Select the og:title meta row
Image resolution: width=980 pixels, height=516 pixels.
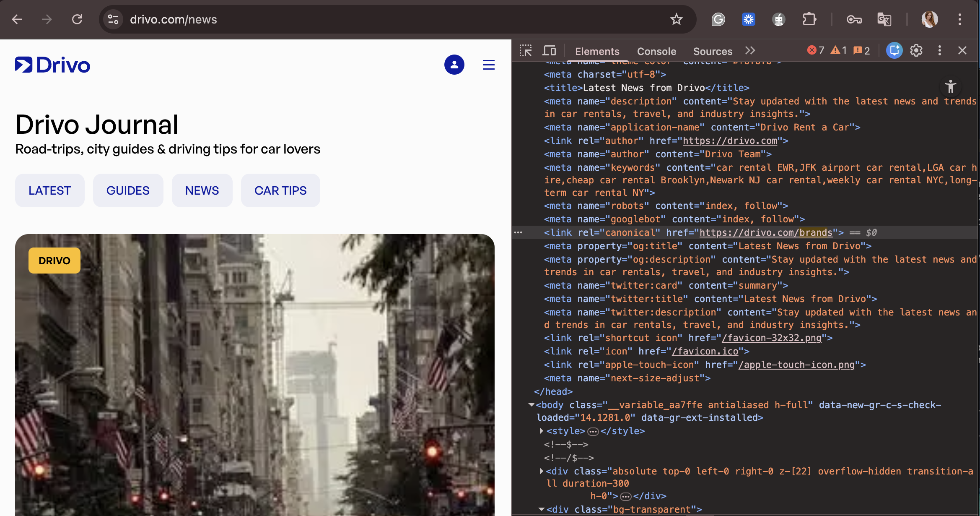tap(745, 246)
